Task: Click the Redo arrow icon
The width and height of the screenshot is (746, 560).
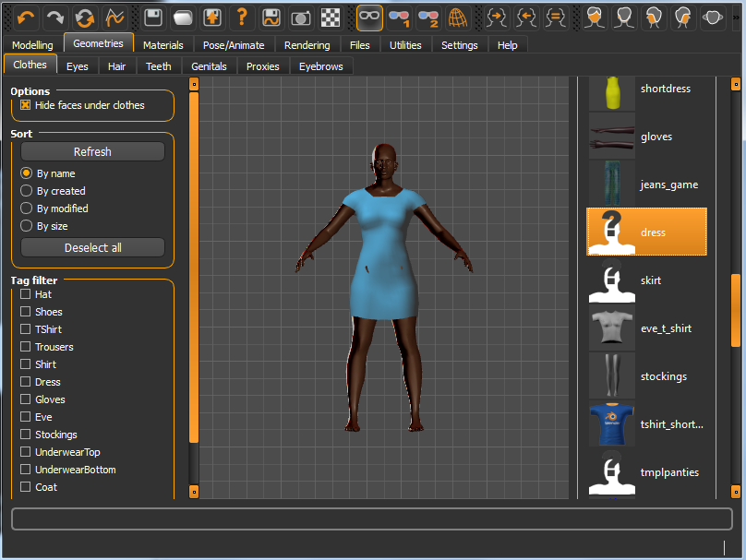Action: click(55, 17)
